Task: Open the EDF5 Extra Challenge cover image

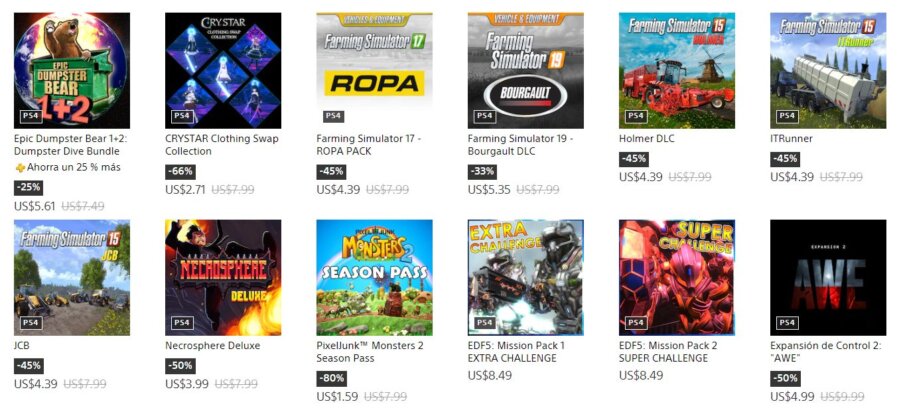Action: tap(526, 277)
